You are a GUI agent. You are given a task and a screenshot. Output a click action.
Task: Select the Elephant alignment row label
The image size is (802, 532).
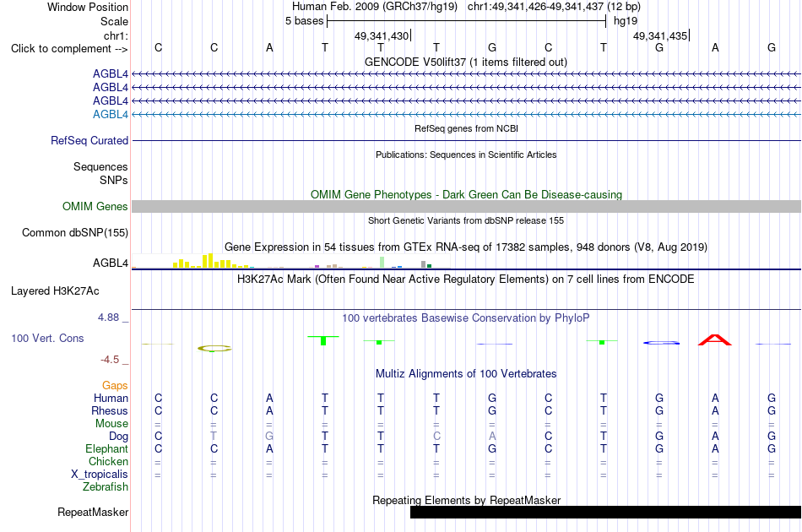click(x=107, y=448)
